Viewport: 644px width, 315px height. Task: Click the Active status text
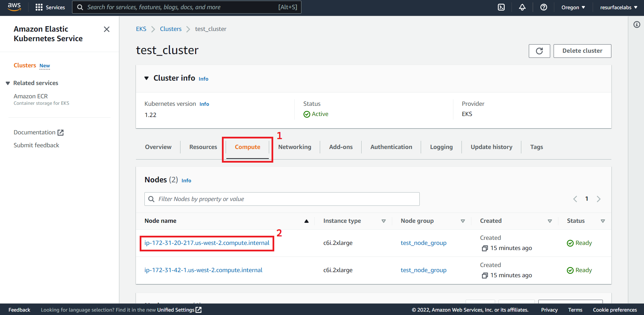[x=320, y=114]
